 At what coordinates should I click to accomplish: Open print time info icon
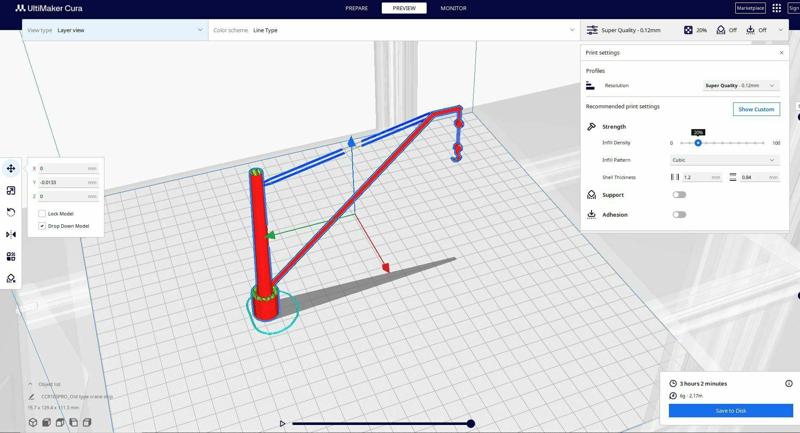click(x=789, y=384)
